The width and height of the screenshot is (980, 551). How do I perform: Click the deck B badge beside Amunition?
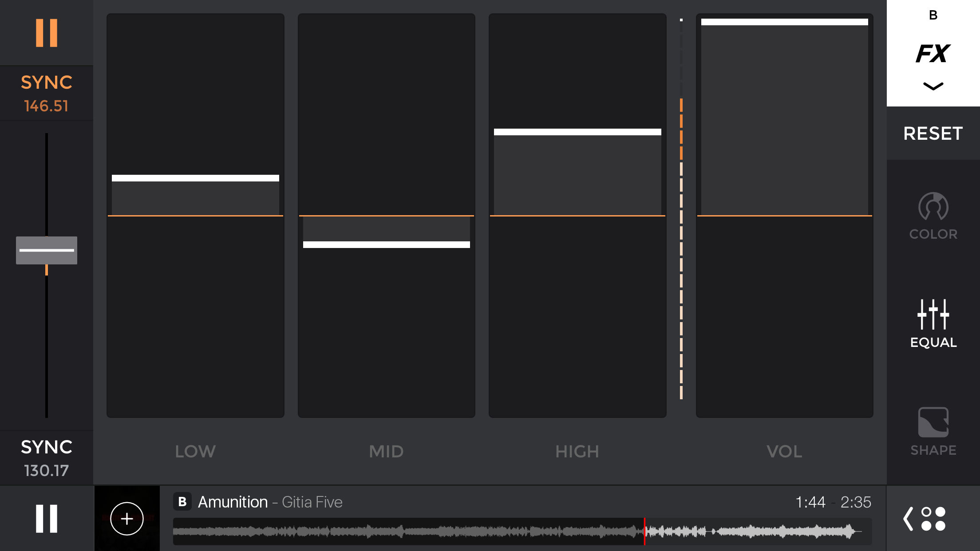point(182,502)
